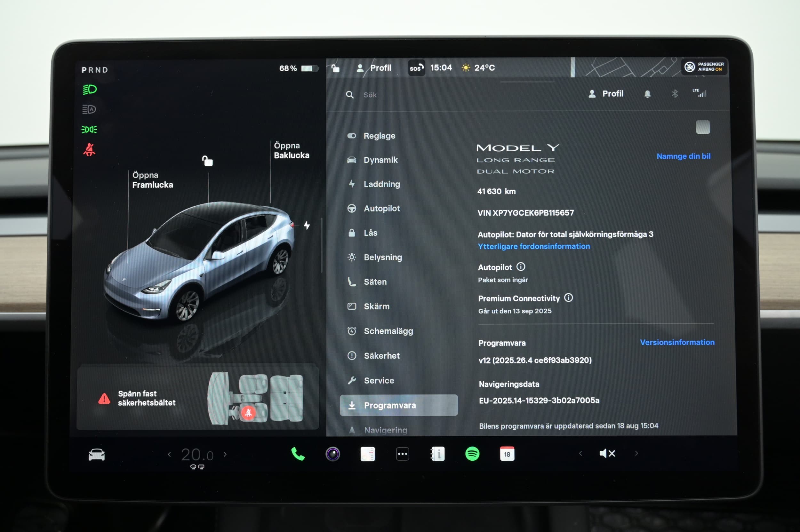
Task: Open Ytterligare fordonsinformation link
Action: pos(534,246)
